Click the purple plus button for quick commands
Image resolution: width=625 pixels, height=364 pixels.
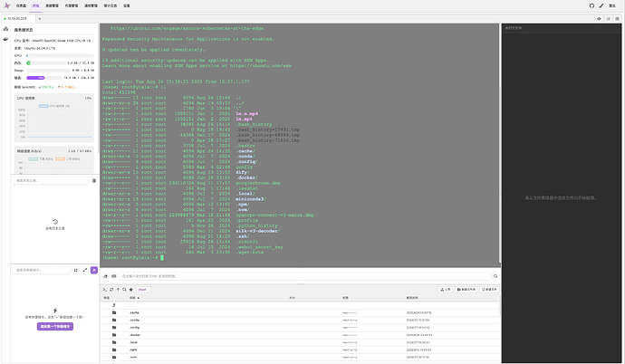(94, 270)
